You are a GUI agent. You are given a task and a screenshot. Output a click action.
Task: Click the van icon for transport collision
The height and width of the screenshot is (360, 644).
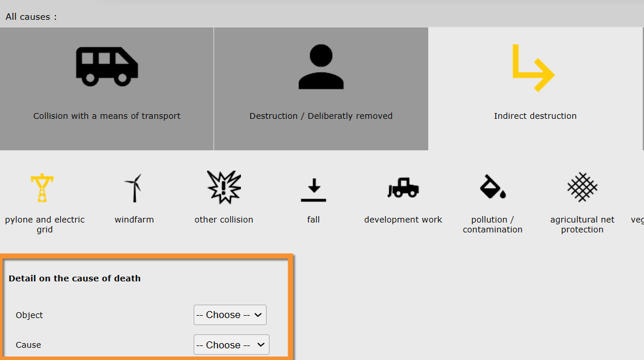pos(107,66)
